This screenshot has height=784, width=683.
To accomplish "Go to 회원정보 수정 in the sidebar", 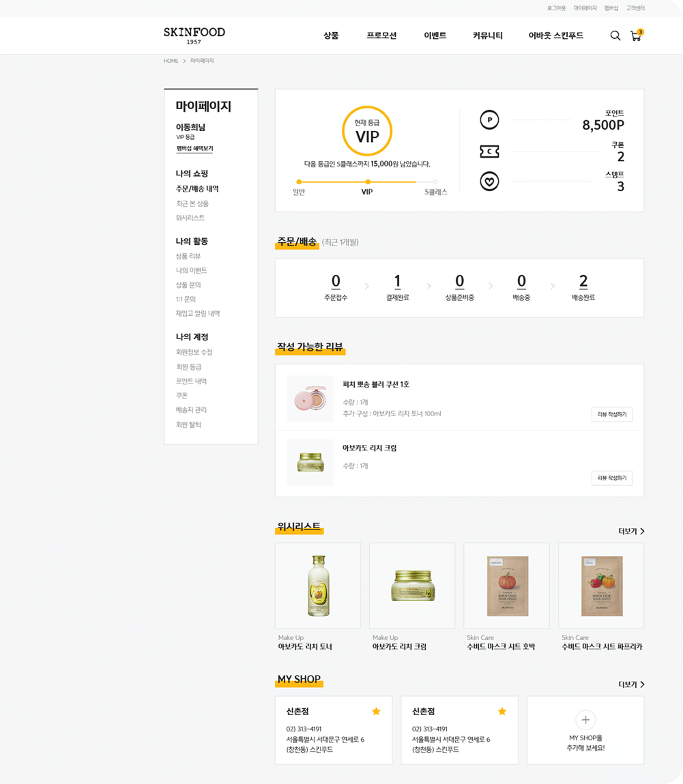I will pyautogui.click(x=194, y=352).
